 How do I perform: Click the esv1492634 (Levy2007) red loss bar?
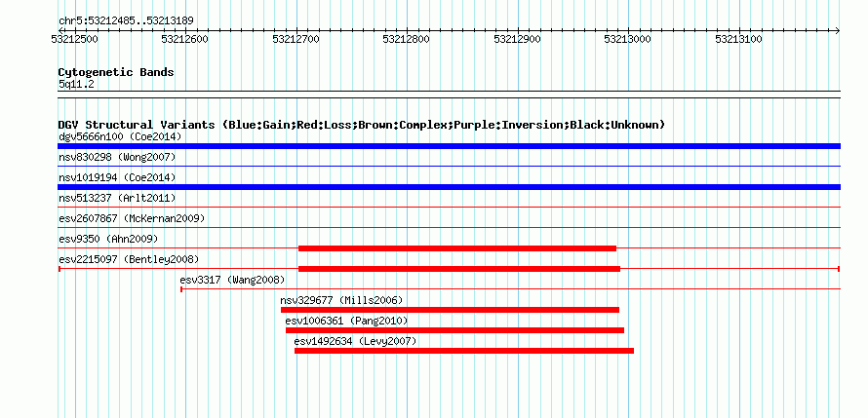464,351
